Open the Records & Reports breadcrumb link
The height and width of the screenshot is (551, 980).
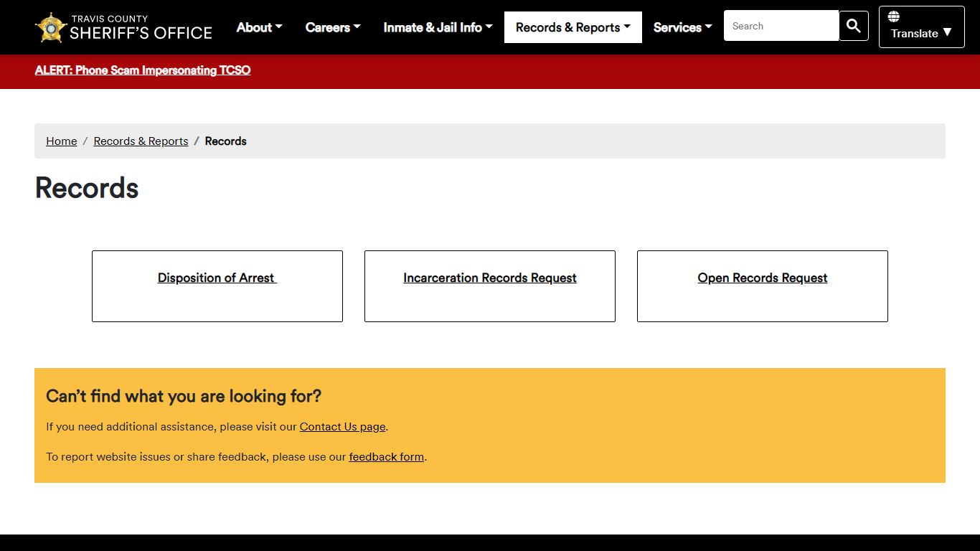pyautogui.click(x=141, y=141)
